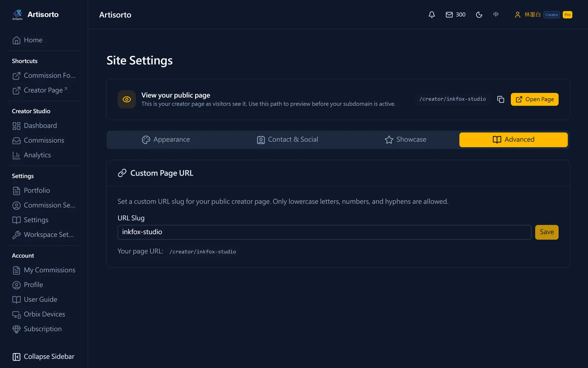Screen dimensions: 588x368
Task: Select the Advanced tab
Action: point(513,140)
